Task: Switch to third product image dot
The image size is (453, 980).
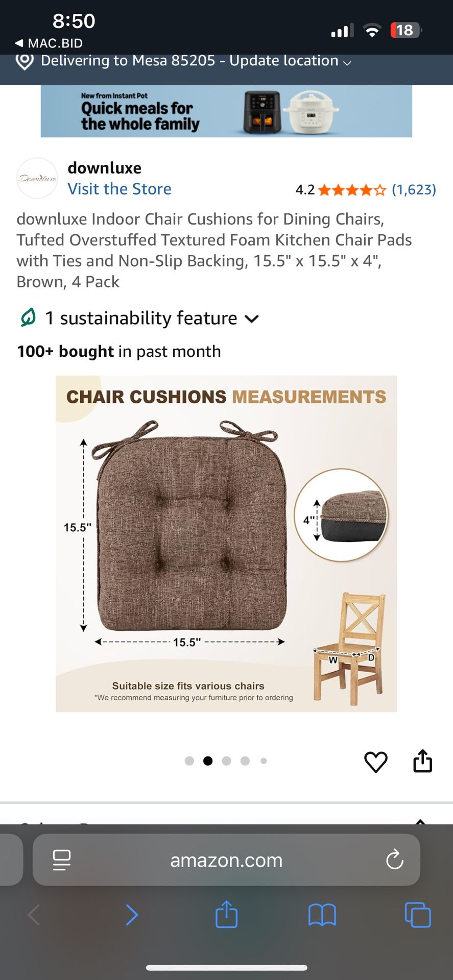Action: point(227,761)
